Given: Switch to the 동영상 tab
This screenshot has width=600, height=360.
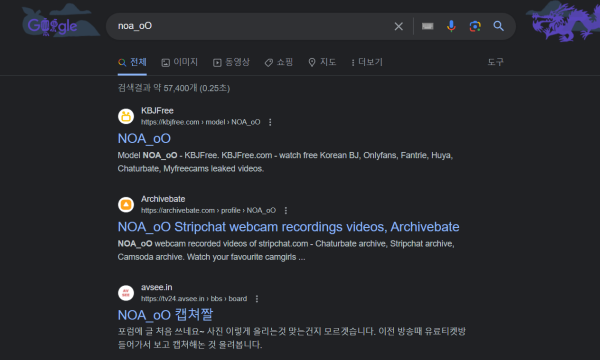Looking at the screenshot, I should click(x=231, y=62).
